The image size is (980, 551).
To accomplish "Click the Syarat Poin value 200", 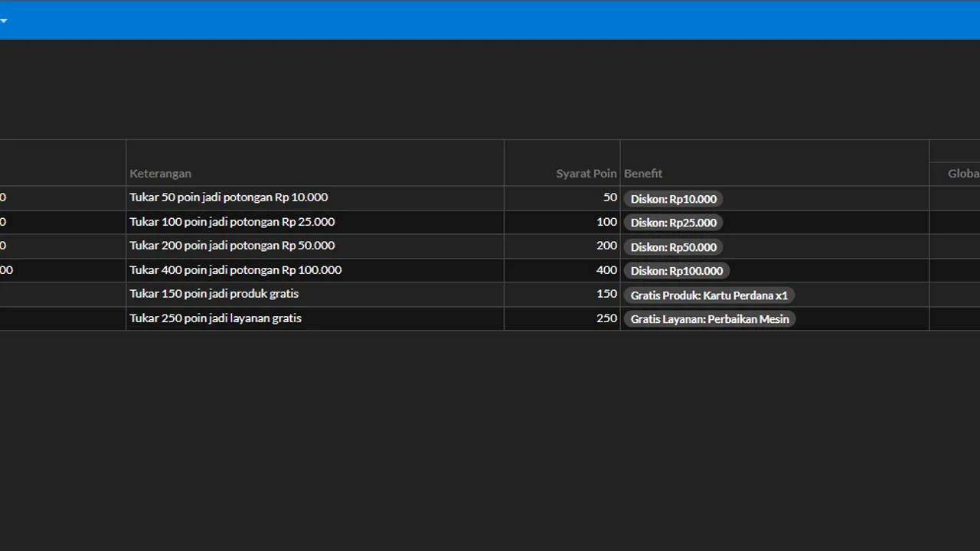I will [607, 246].
